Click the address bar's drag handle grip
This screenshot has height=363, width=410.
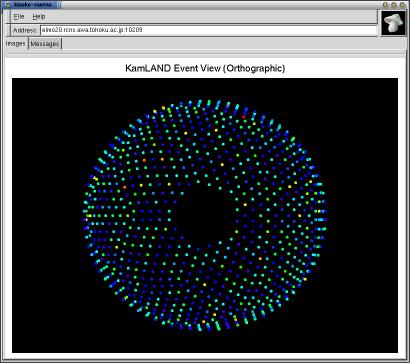tap(8, 30)
